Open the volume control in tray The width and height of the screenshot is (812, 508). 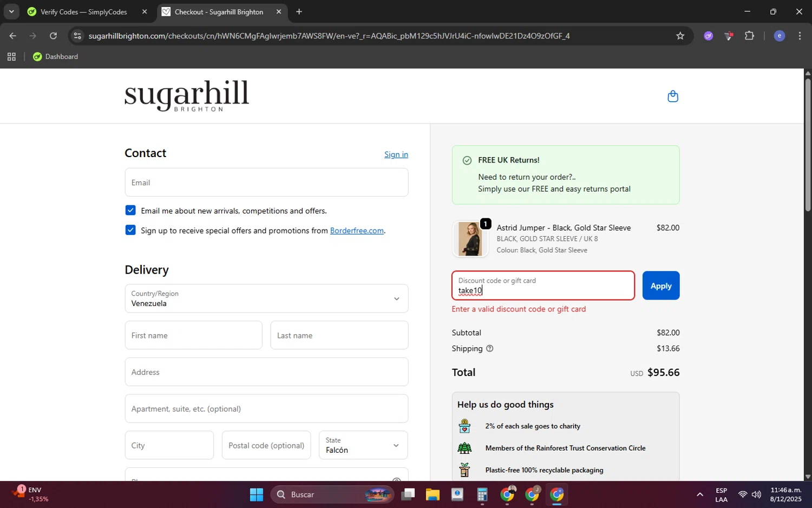click(756, 494)
